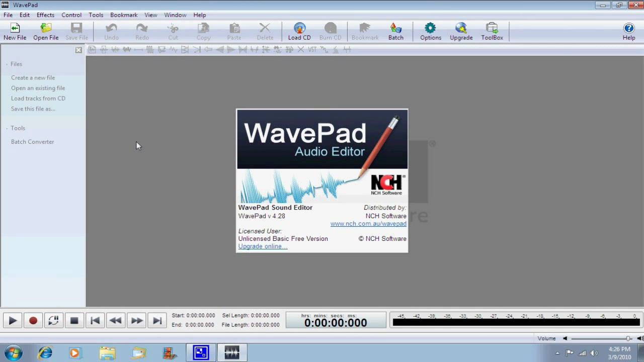Image resolution: width=644 pixels, height=362 pixels.
Task: Click the Redo toolbar icon
Action: [x=142, y=31]
